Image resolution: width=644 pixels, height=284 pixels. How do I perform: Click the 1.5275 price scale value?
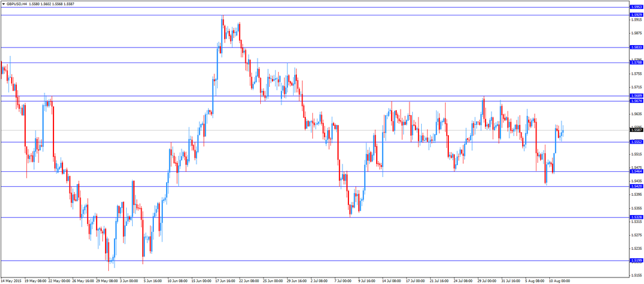click(637, 235)
